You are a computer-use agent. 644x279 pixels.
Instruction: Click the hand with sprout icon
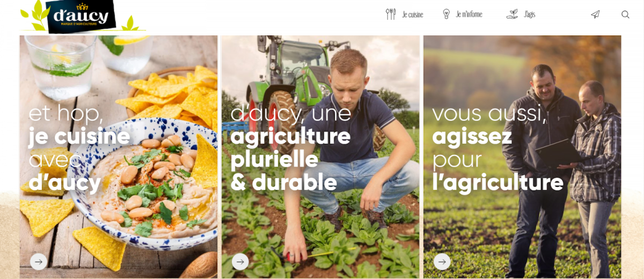click(512, 14)
